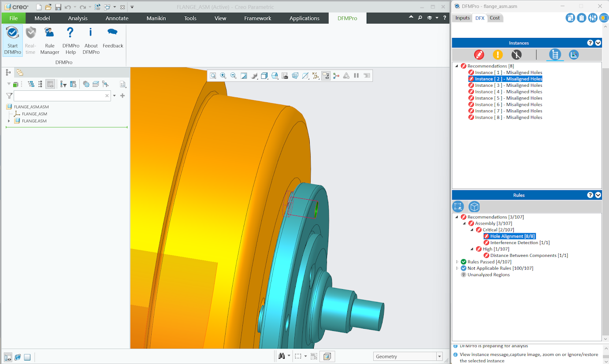609x364 pixels.
Task: Open the Rule Manager
Action: coord(50,40)
